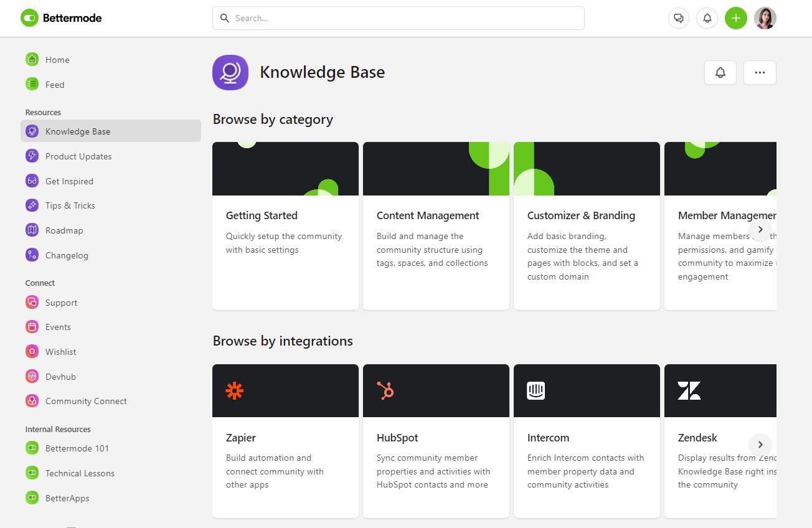Click the Home sidebar icon
Image resolution: width=812 pixels, height=528 pixels.
[x=32, y=60]
